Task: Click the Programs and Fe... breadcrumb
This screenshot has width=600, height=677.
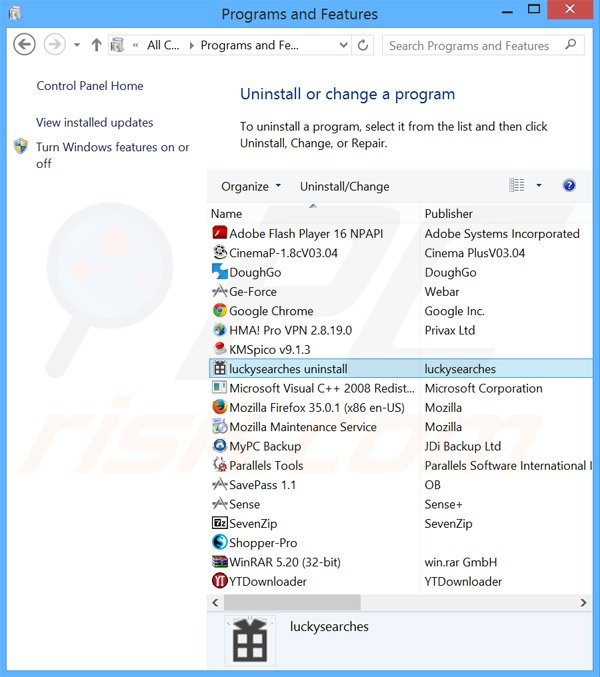Action: coord(249,45)
